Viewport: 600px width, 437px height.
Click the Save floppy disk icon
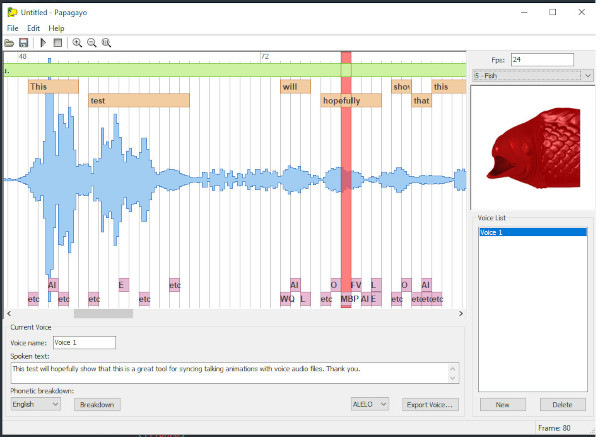tap(23, 43)
